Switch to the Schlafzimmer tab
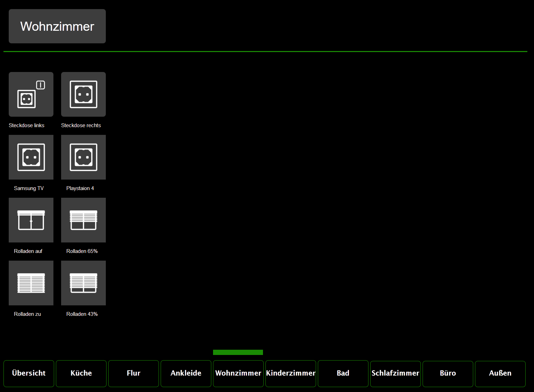Viewport: 534px width, 392px height. tap(395, 373)
